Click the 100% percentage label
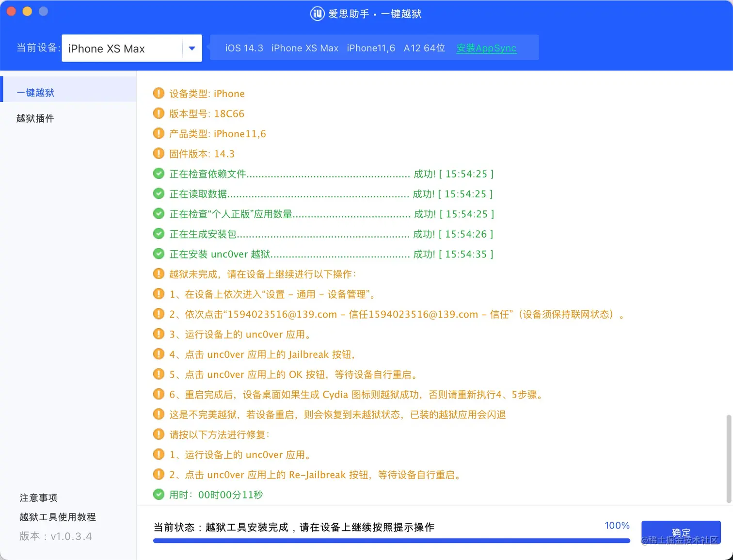Image resolution: width=733 pixels, height=560 pixels. coord(617,526)
